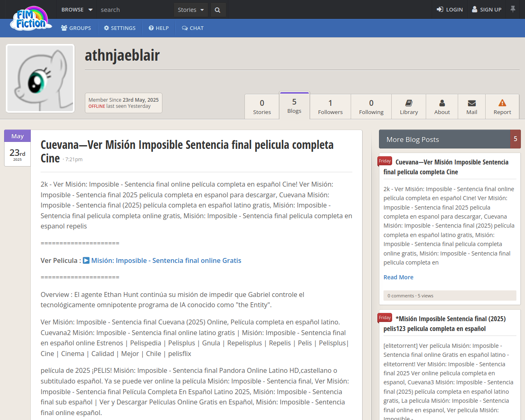Expand the Stories search type dropdown

pos(191,10)
